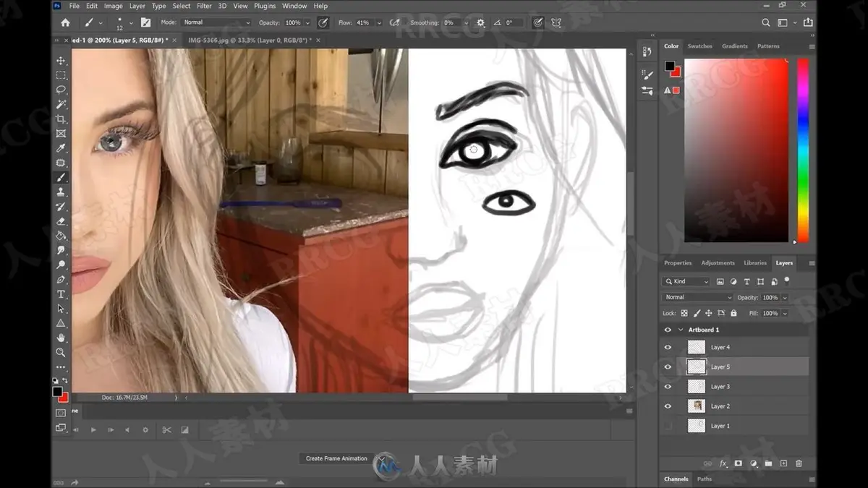Delete layer with the trash icon
This screenshot has width=868, height=488.
point(799,463)
